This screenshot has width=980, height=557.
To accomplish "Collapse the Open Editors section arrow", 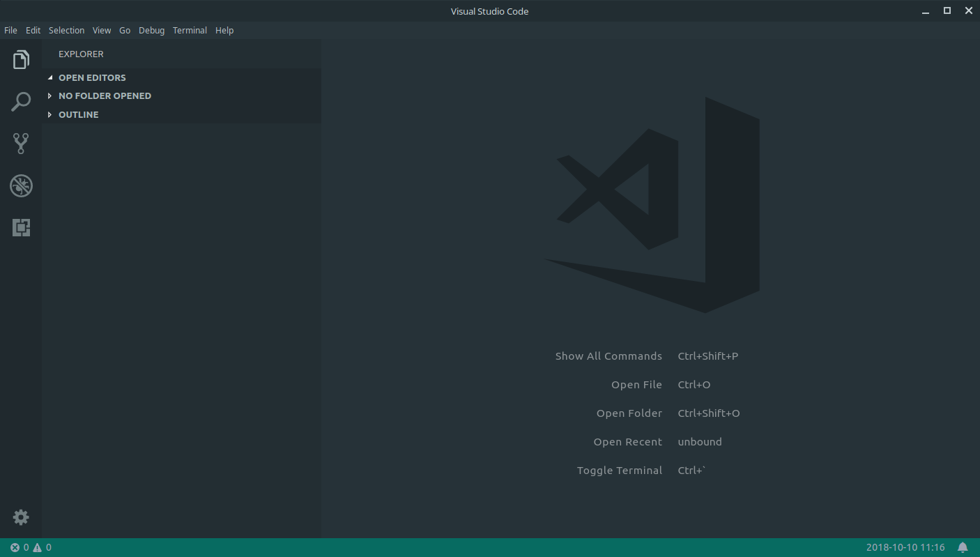I will [50, 77].
